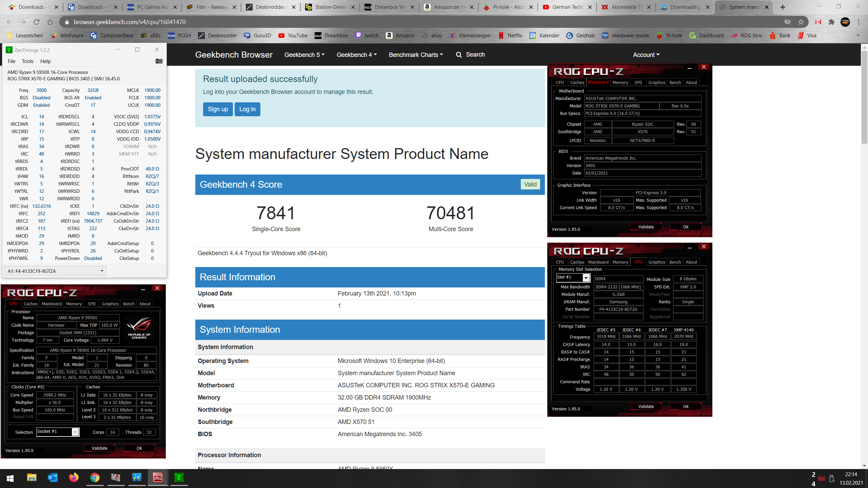Open the twitch bookmark
868x488 pixels.
(x=367, y=36)
